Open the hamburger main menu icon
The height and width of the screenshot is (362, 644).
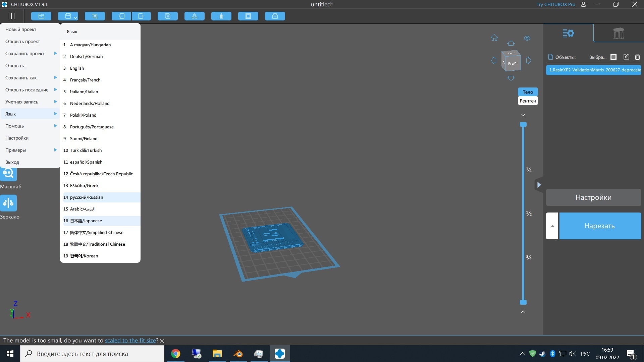coord(12,16)
